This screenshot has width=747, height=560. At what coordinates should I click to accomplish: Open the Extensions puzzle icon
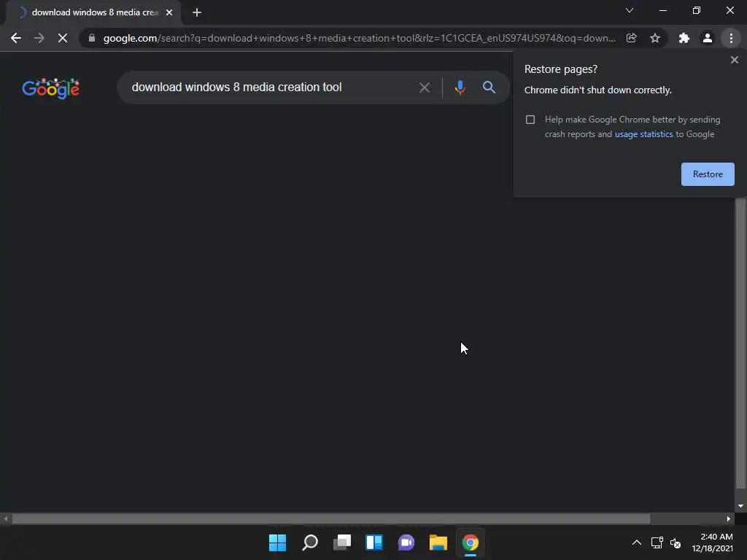coord(684,38)
